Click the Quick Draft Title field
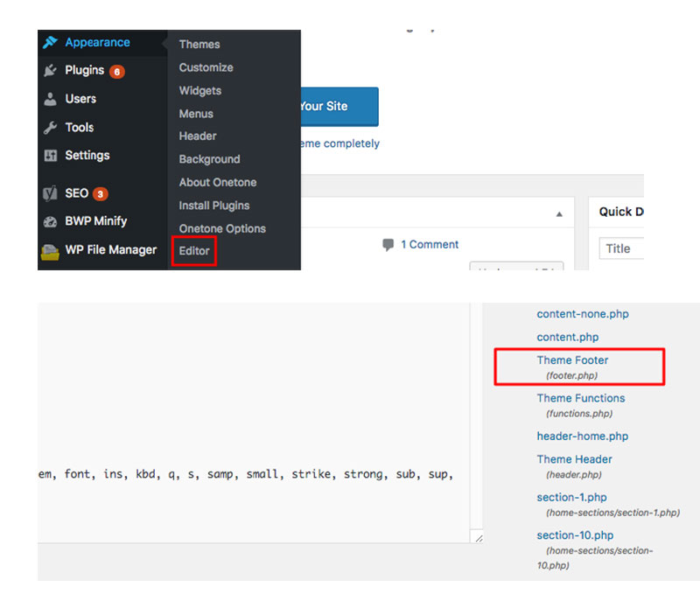 [x=621, y=248]
